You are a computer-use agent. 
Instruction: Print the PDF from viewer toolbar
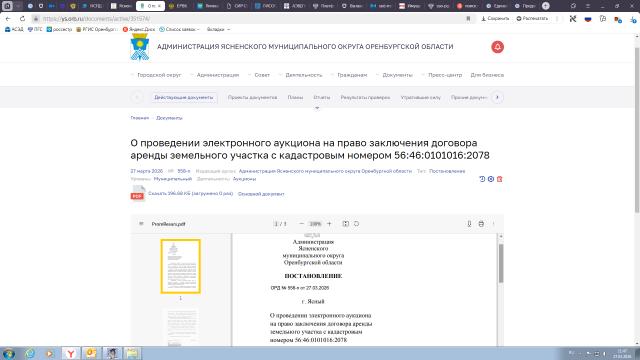[x=481, y=224]
